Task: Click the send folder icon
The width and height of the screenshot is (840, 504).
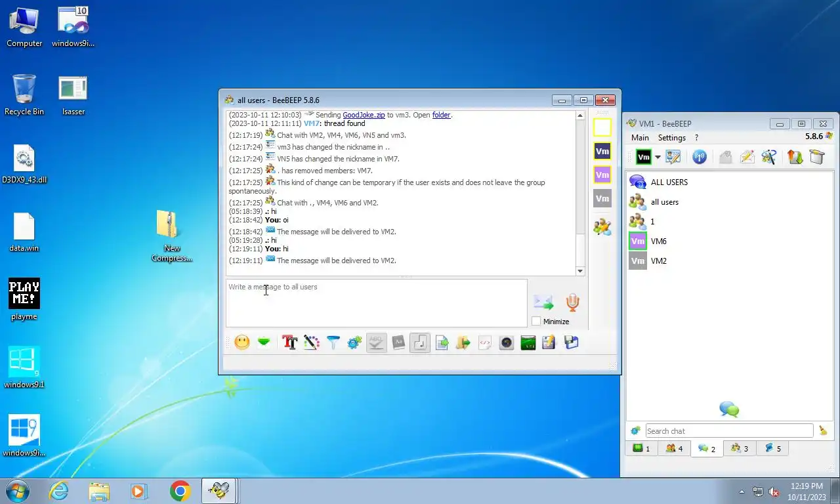Action: (x=463, y=343)
